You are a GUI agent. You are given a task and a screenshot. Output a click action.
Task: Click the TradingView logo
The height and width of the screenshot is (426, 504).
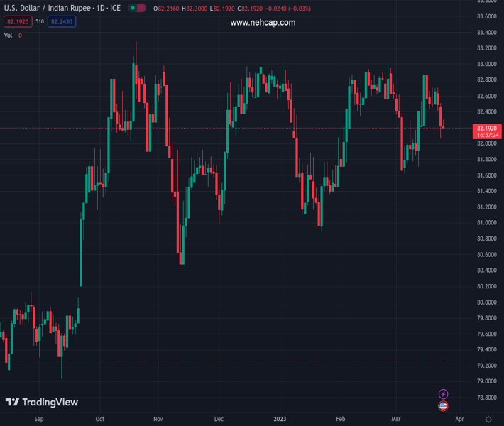coord(42,403)
